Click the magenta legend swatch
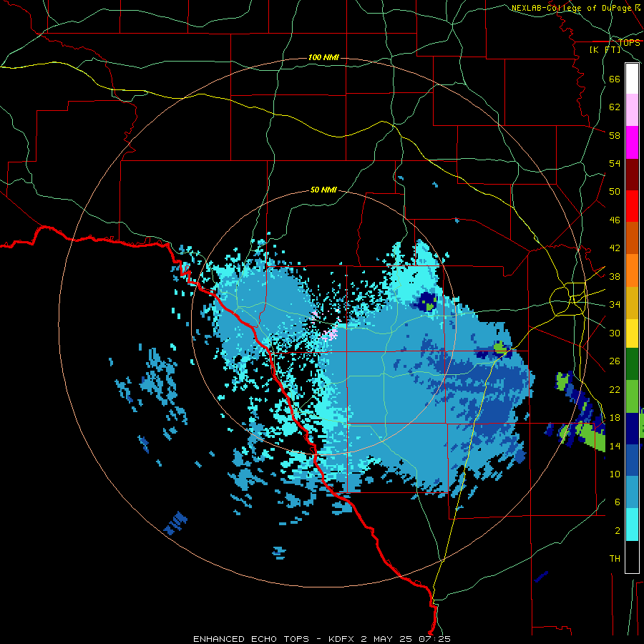 (x=632, y=142)
